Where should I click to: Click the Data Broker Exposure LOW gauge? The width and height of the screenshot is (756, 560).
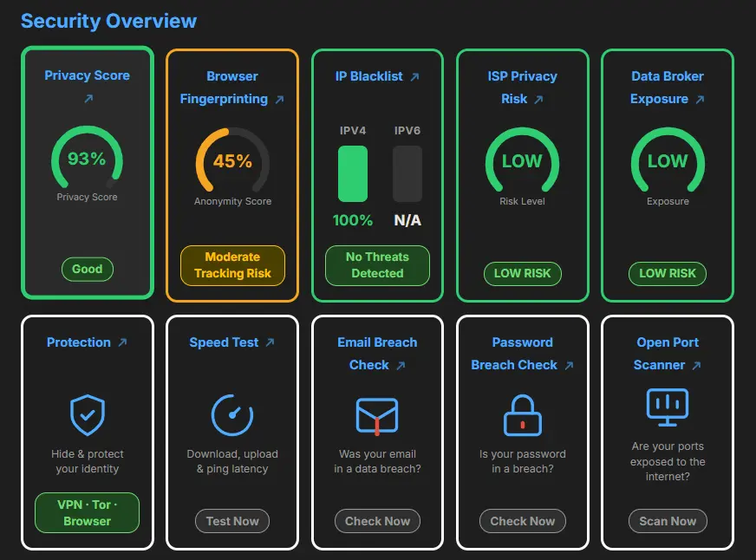pos(668,160)
